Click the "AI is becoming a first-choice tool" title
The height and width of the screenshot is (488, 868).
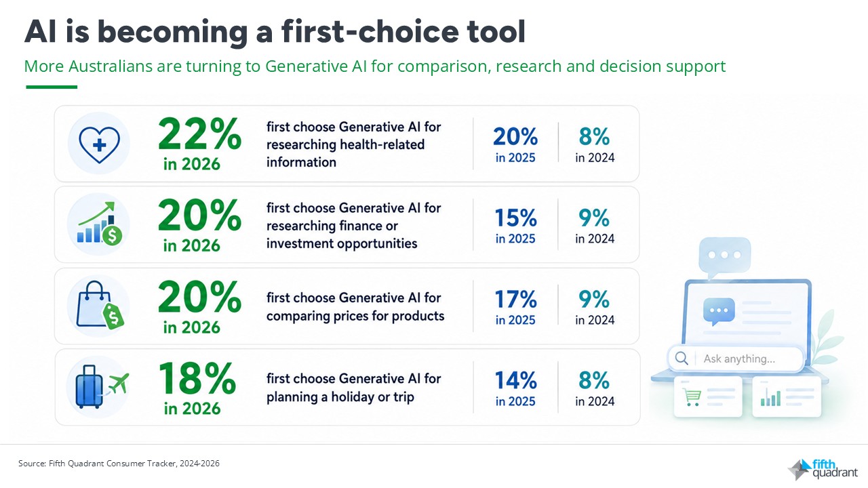pos(275,32)
